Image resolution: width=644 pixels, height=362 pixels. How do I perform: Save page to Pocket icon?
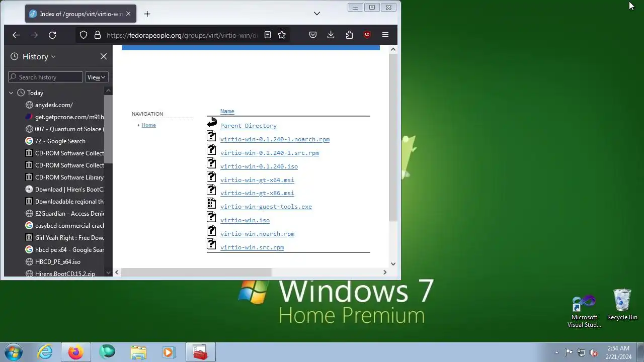[313, 35]
